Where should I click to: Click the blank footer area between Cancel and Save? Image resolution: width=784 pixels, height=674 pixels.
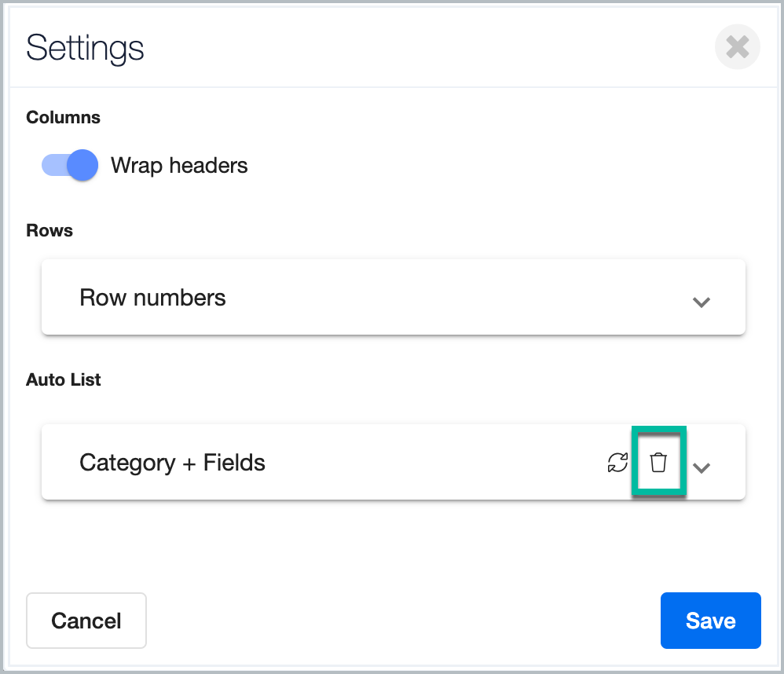tap(401, 621)
